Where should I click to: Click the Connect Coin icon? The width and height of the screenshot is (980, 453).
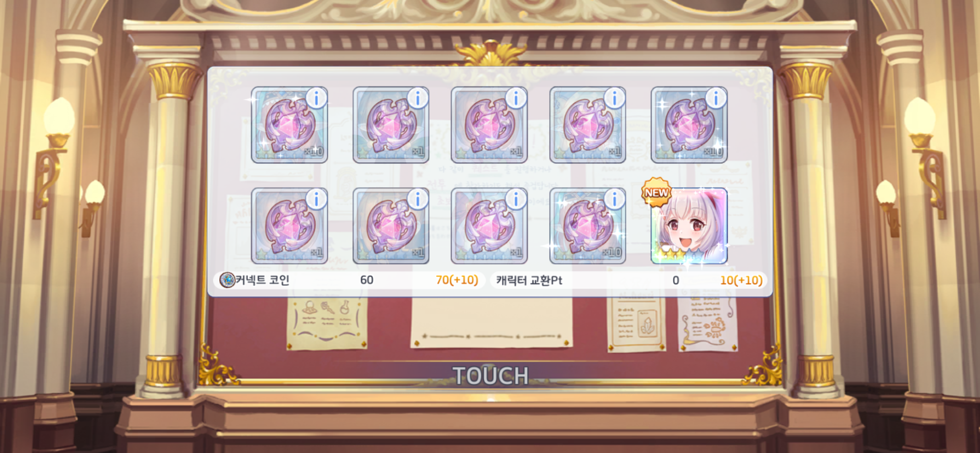coord(227,279)
